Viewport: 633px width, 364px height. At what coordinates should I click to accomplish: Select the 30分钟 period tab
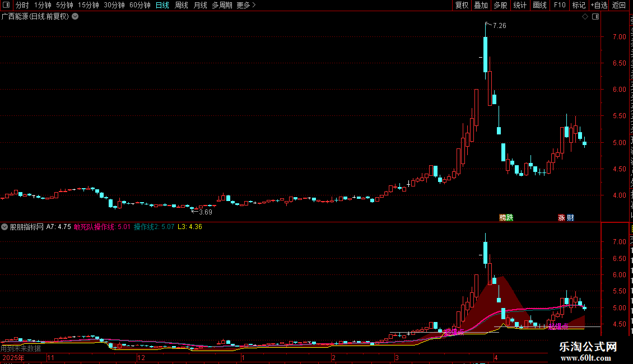tap(114, 5)
